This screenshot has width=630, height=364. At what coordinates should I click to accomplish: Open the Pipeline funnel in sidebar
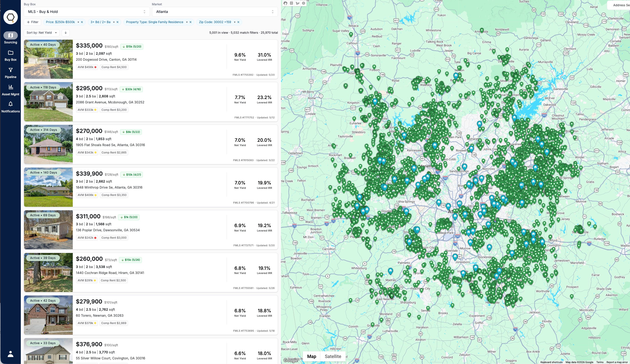tap(10, 73)
